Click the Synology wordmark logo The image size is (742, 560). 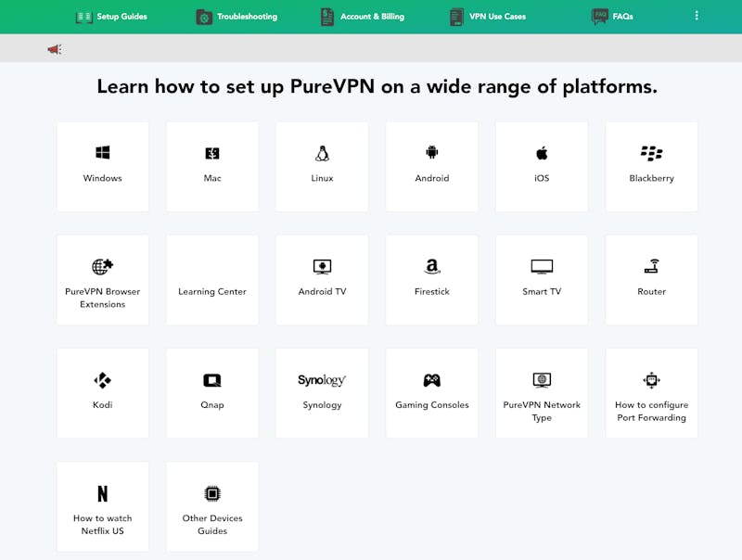pos(322,380)
